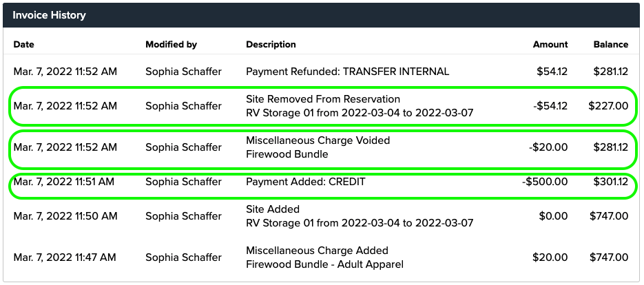Select the Miscellaneous Charge Voided description

pos(318,140)
